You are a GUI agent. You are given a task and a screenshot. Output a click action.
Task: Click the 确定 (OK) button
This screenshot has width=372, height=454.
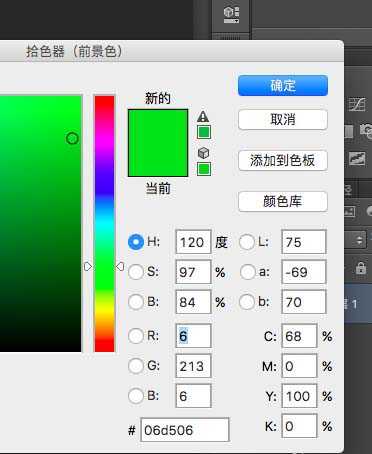[x=283, y=86]
